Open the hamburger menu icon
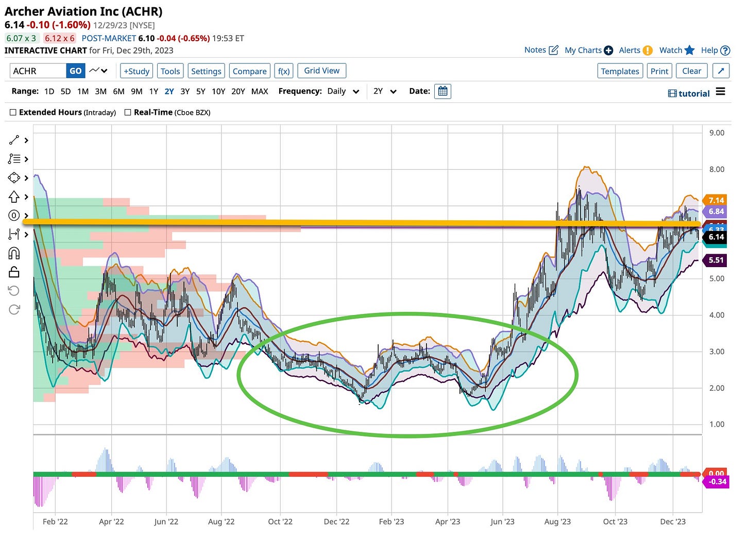750x560 pixels. tap(721, 92)
